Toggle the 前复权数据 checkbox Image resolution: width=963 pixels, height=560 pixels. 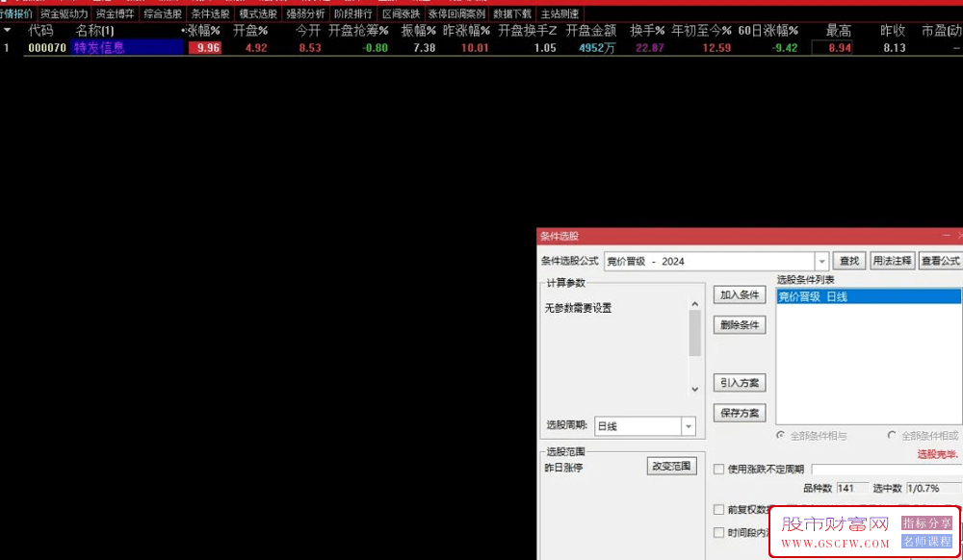point(718,510)
